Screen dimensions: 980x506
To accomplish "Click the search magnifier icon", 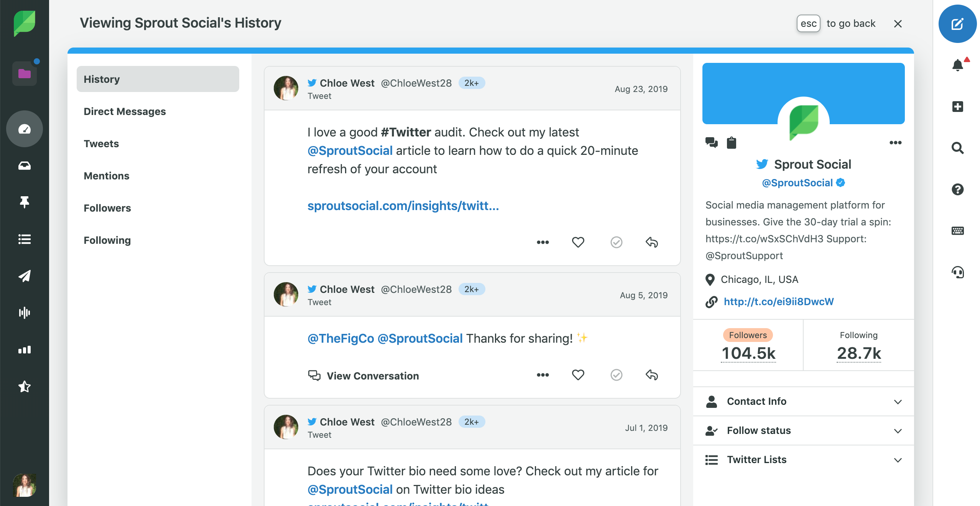I will tap(957, 148).
